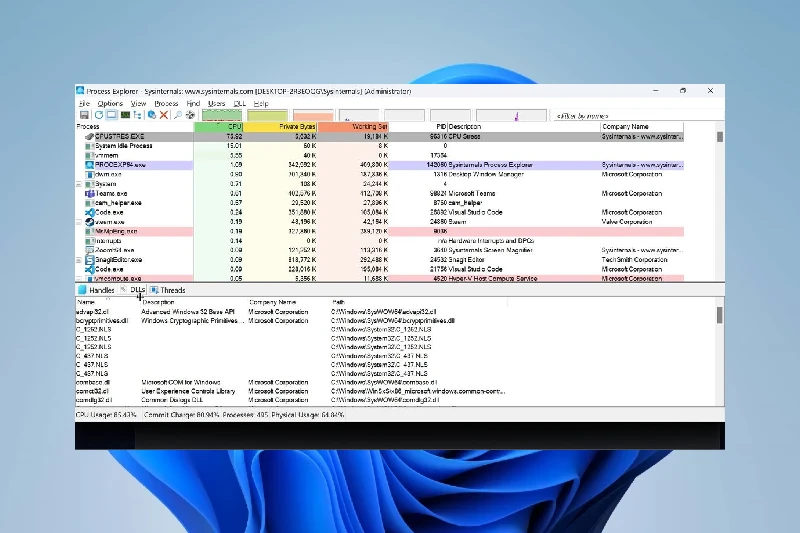Click the salmon physical memory mini graph

[x=313, y=115]
